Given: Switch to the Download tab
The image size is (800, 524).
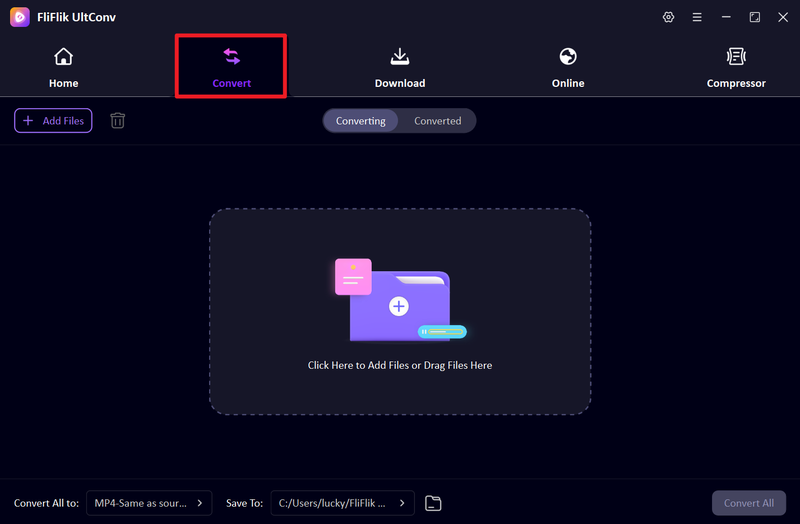Looking at the screenshot, I should (x=399, y=67).
